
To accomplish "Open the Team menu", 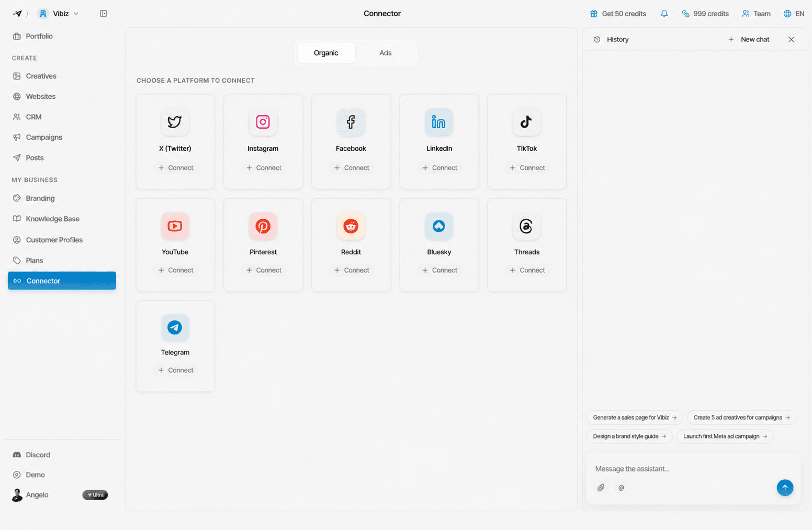I will pos(756,14).
